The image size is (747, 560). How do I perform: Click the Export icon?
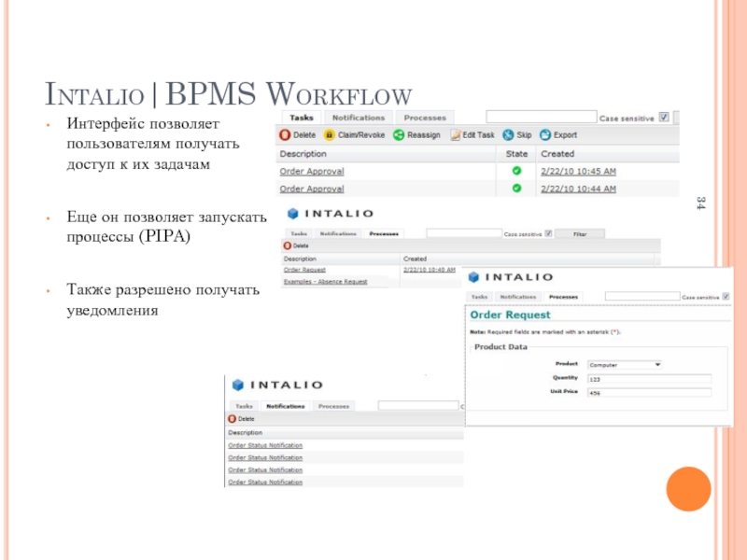[545, 134]
